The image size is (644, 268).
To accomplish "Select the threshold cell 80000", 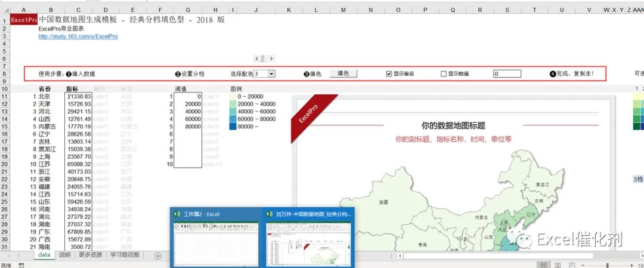I will click(188, 127).
